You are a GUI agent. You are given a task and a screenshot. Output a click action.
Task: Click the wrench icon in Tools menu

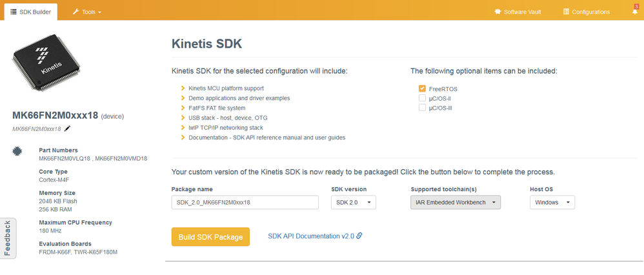pyautogui.click(x=76, y=12)
